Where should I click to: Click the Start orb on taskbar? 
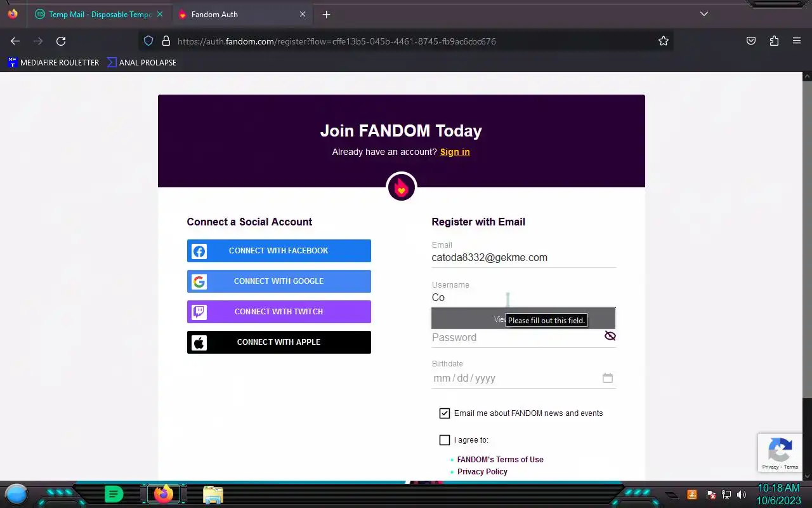point(16,494)
